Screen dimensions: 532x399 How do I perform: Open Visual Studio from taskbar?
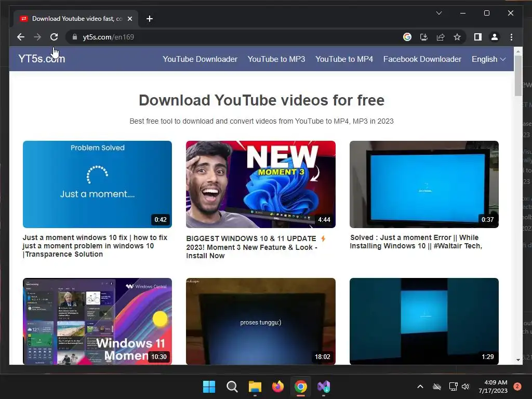pos(324,387)
